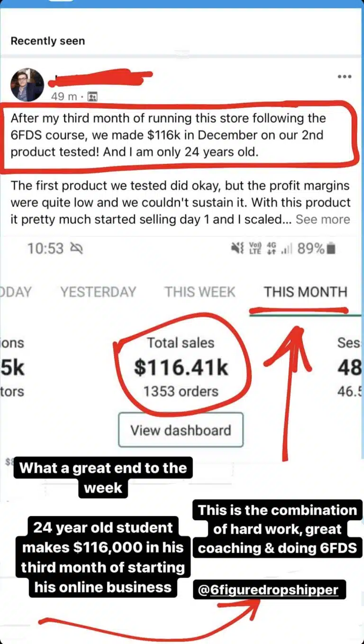Open the three-dot post options menu

344,77
